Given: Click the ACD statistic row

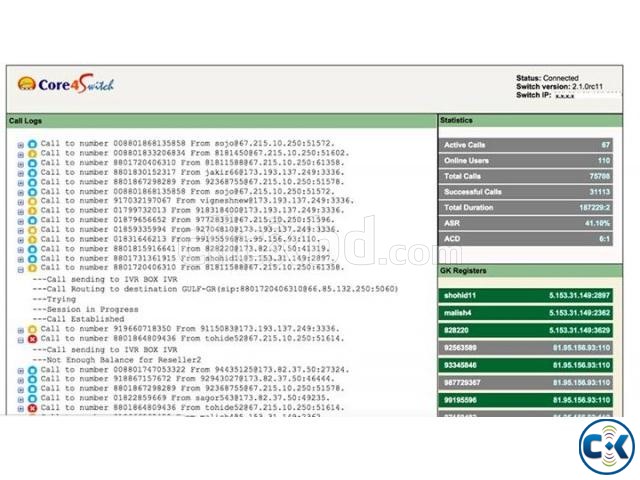Looking at the screenshot, I should click(x=526, y=239).
